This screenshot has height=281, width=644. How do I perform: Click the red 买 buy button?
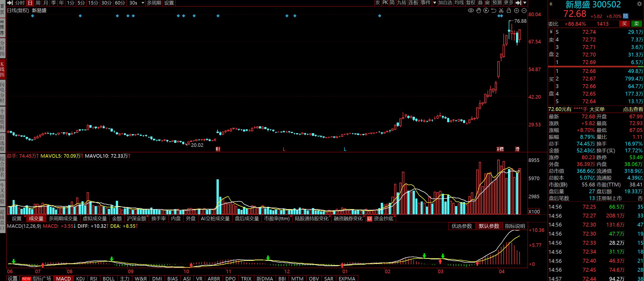point(624,24)
